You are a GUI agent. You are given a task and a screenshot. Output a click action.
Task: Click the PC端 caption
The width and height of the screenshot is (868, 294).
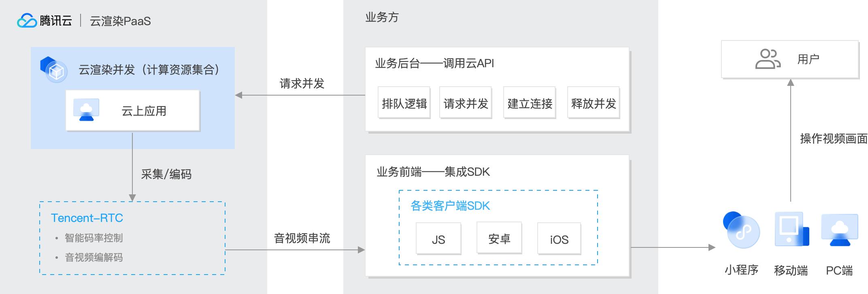coord(839,270)
